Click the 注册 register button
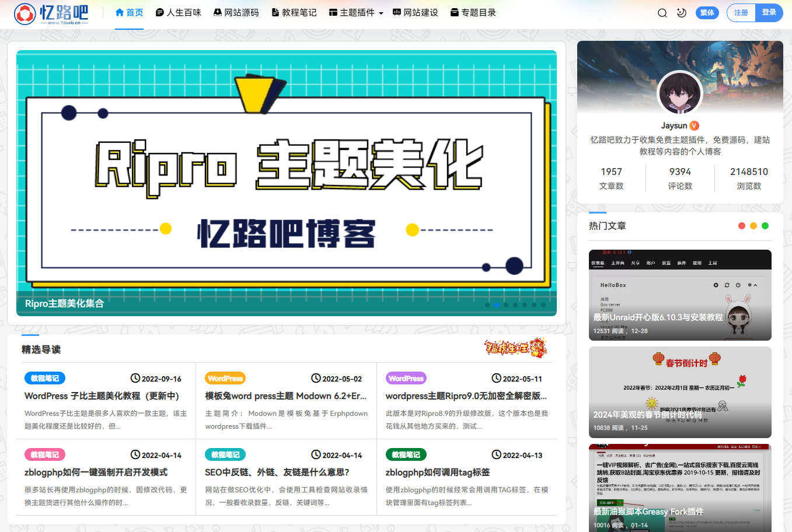 click(741, 13)
